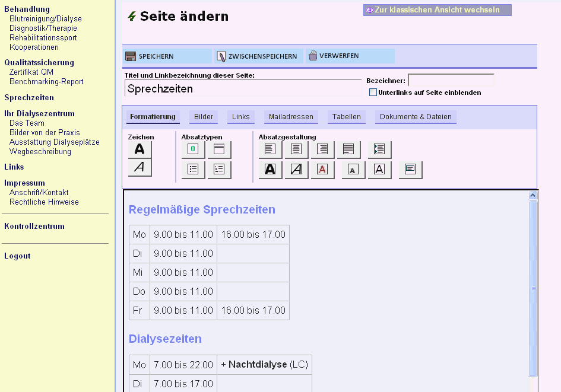Screen dimensions: 561x392
Task: Open Wegbeschreibung page
Action: [40, 151]
